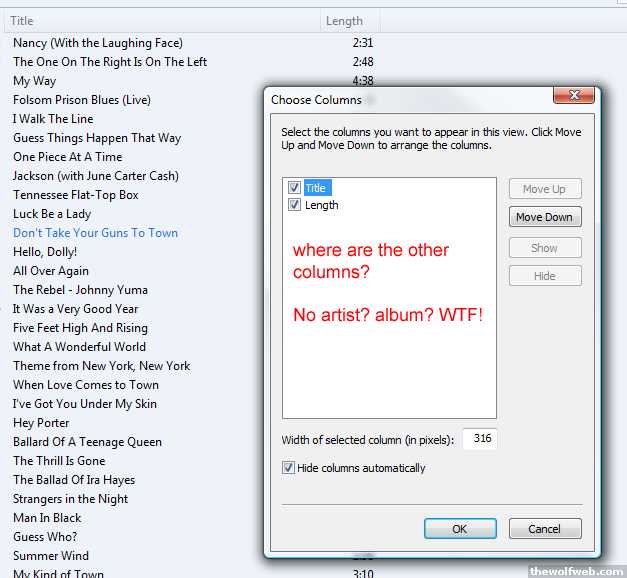Viewport: 627px width, 578px height.
Task: Select Nancy (With the Laughing Face)
Action: (98, 43)
